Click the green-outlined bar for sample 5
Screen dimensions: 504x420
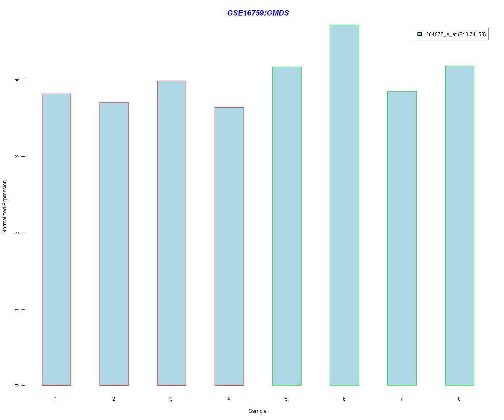(287, 226)
